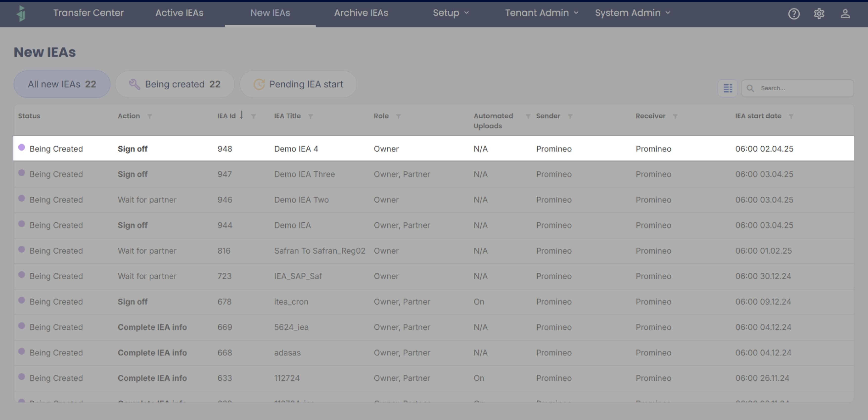The width and height of the screenshot is (868, 420).
Task: Open the settings gear icon
Action: click(x=819, y=14)
